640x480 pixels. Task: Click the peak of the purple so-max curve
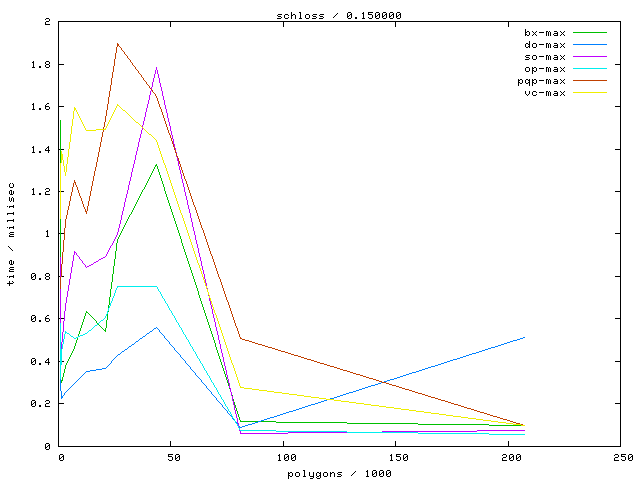point(157,68)
